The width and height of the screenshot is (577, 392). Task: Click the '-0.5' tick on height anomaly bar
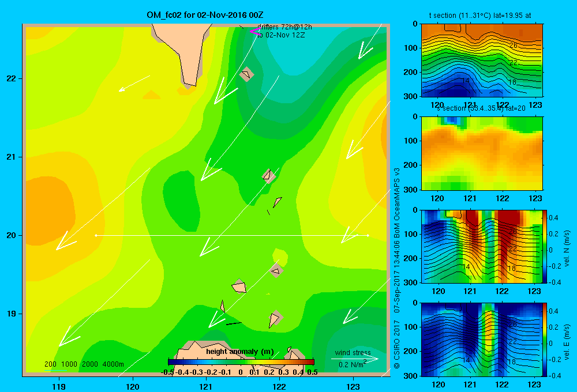(x=167, y=372)
